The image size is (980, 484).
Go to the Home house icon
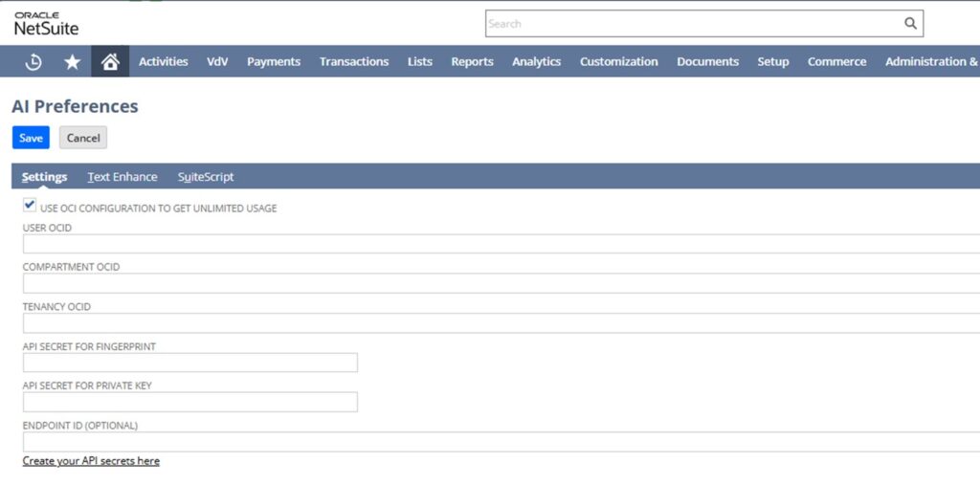pos(110,61)
